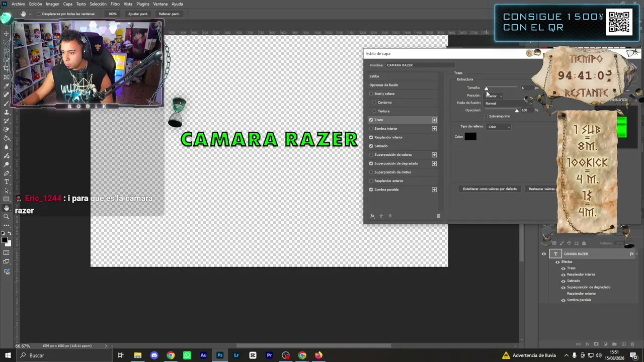Open Discord from the taskbar

pos(154,355)
